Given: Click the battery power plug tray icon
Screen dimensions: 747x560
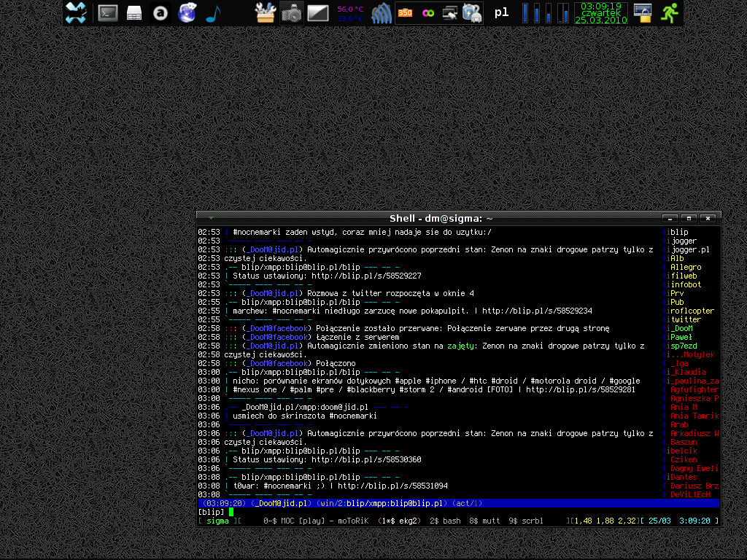Looking at the screenshot, I should 472,12.
